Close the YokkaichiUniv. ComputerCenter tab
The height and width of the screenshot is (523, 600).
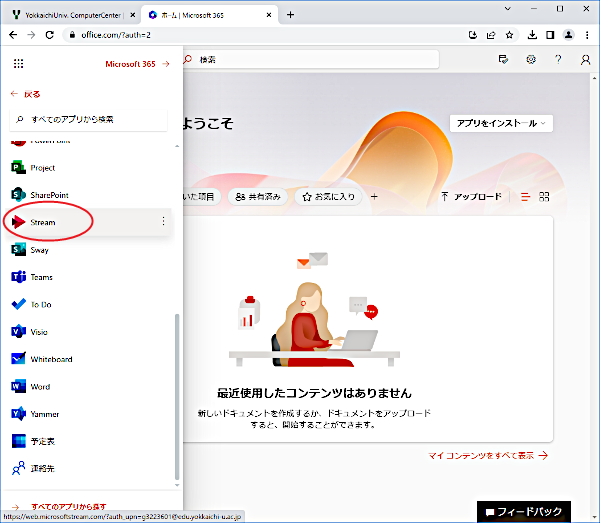coord(132,15)
